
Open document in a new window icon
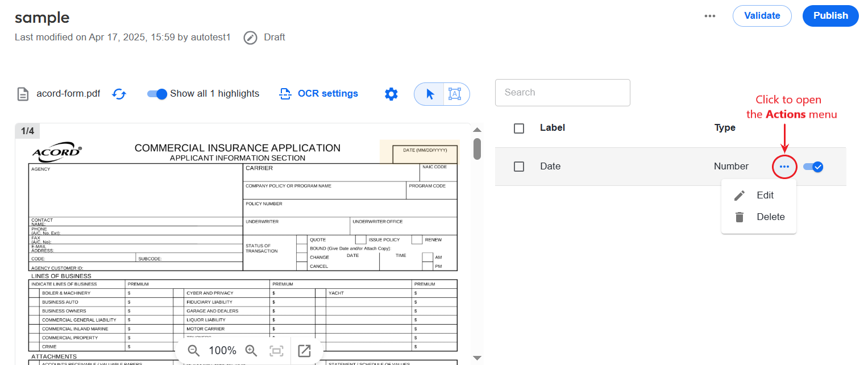305,351
